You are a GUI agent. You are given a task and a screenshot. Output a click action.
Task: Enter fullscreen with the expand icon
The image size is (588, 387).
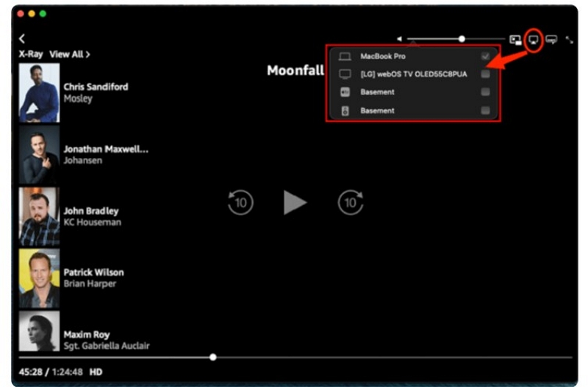pyautogui.click(x=569, y=40)
